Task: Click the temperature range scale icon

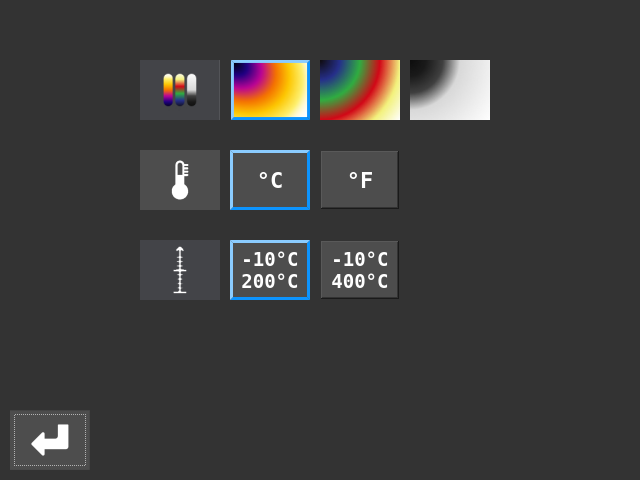Action: 180,270
